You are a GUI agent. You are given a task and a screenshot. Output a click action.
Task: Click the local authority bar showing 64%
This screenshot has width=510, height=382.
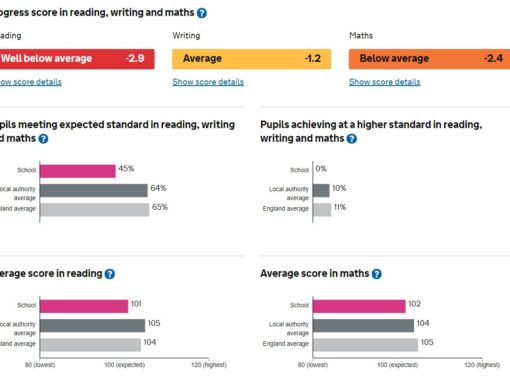click(x=94, y=190)
